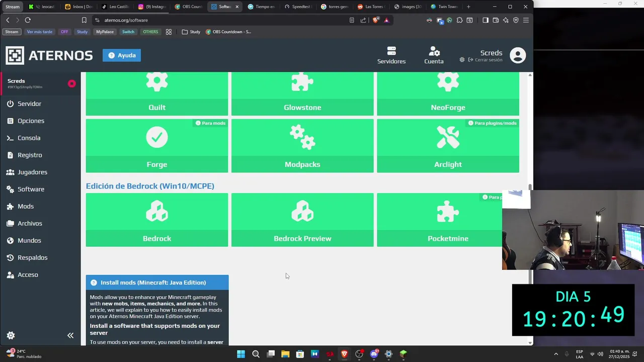Click the Screds profile avatar

point(518,55)
